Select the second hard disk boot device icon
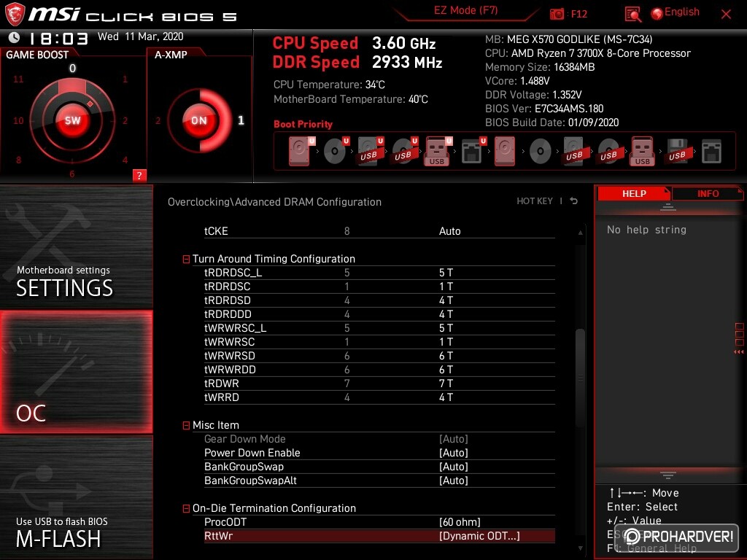Image resolution: width=747 pixels, height=560 pixels. [x=505, y=152]
